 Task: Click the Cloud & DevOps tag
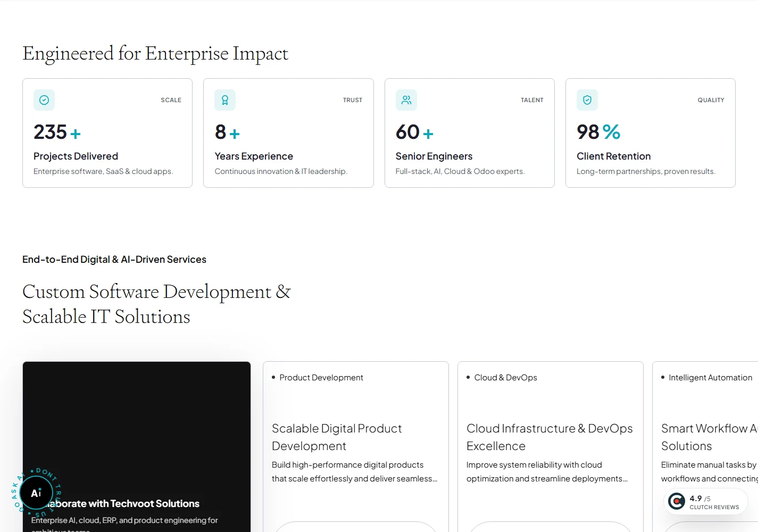click(x=505, y=378)
